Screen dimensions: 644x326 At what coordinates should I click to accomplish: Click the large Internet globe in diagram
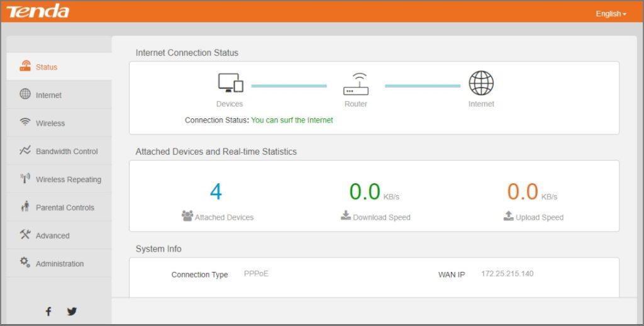click(481, 83)
